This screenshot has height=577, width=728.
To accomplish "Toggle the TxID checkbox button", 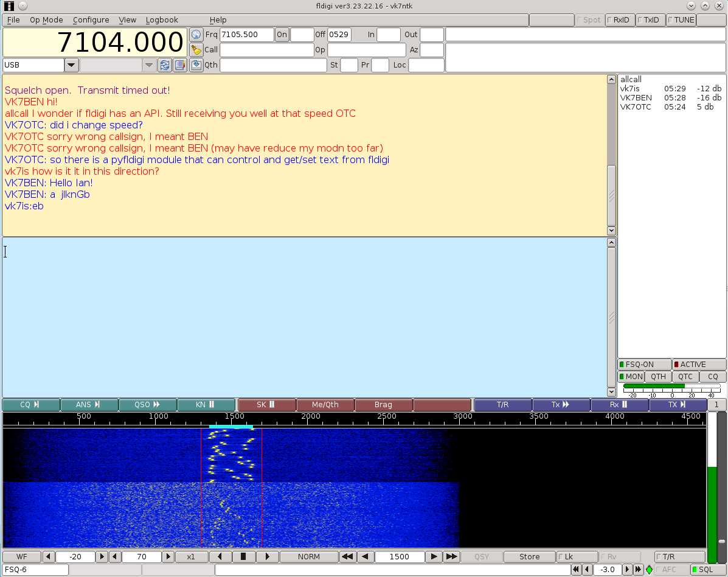I will click(650, 20).
